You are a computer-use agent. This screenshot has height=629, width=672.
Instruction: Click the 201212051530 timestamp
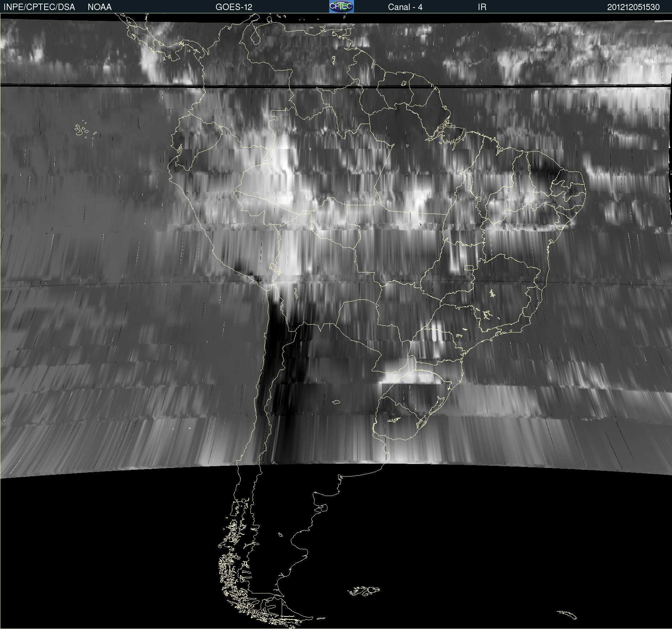633,7
